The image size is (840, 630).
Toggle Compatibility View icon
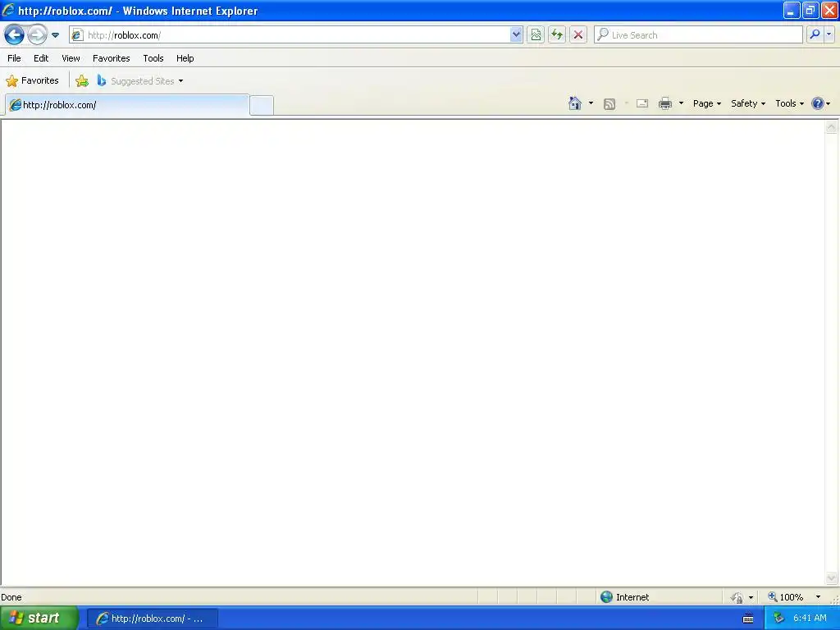[x=536, y=35]
